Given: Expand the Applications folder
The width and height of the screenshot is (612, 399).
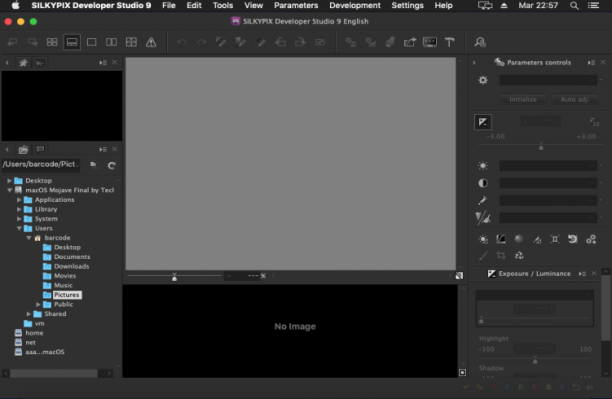Looking at the screenshot, I should point(19,200).
